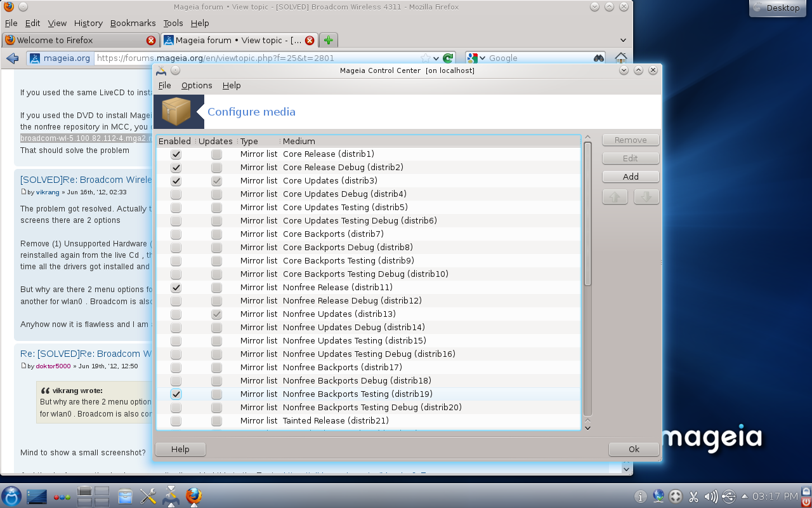
Task: Open the Desktop toolbox button on the desktop
Action: tap(778, 8)
